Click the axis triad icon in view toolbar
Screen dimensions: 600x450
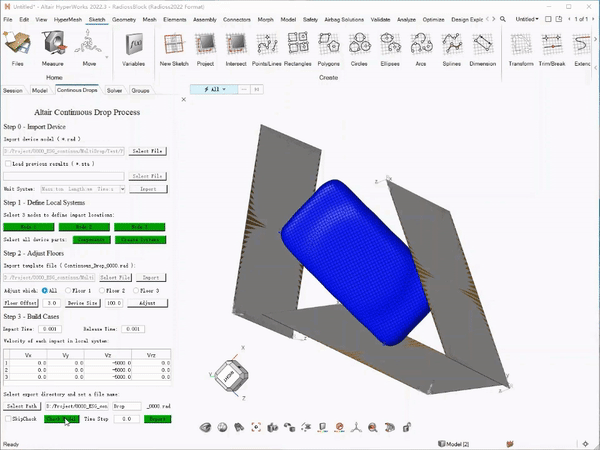(356, 427)
